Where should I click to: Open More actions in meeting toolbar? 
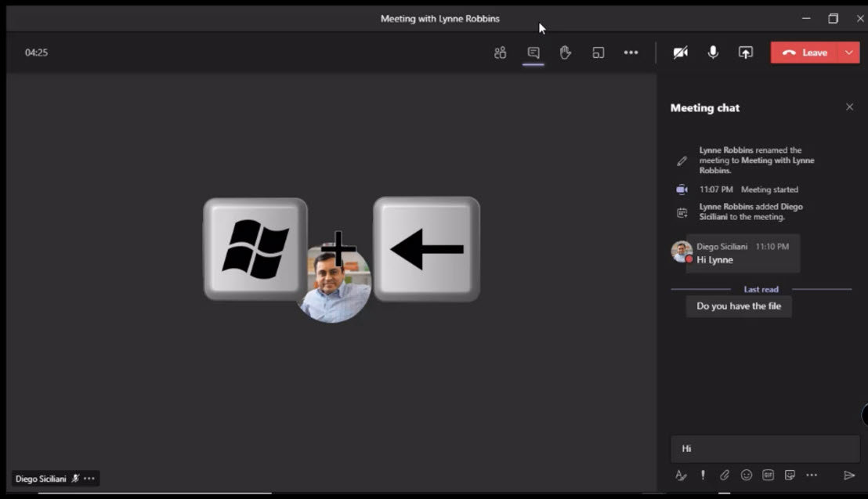click(x=631, y=53)
